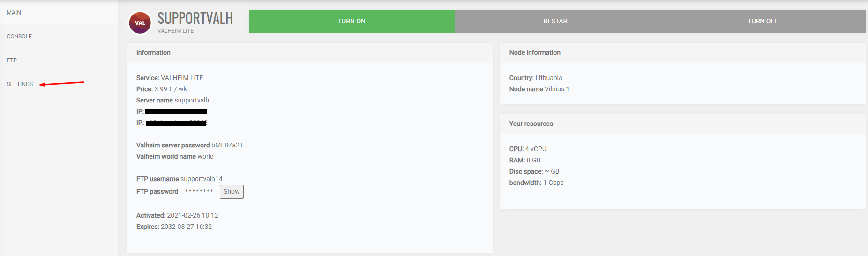Click the Your resources panel header
Screen dimensions: 868x256
pyautogui.click(x=683, y=124)
